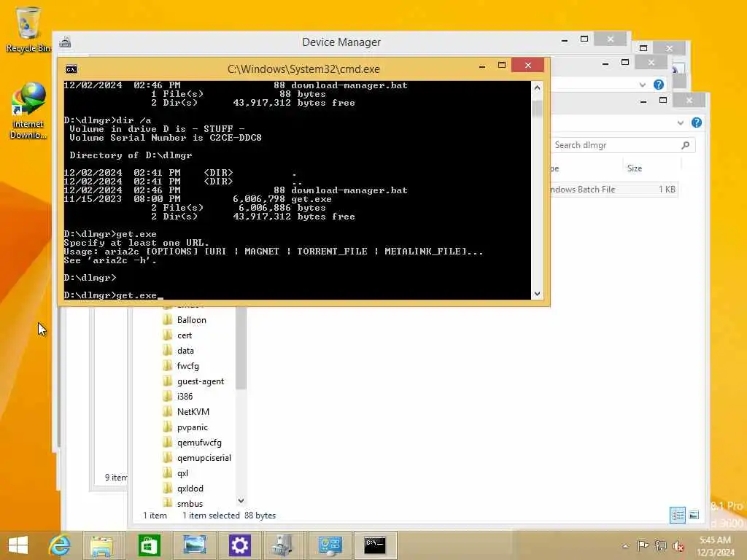747x560 pixels.
Task: Show hidden system tray icons
Action: (x=625, y=546)
